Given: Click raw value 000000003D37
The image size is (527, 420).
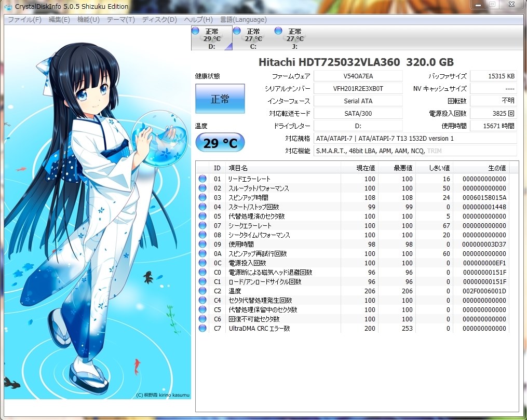Looking at the screenshot, I should click(484, 245).
